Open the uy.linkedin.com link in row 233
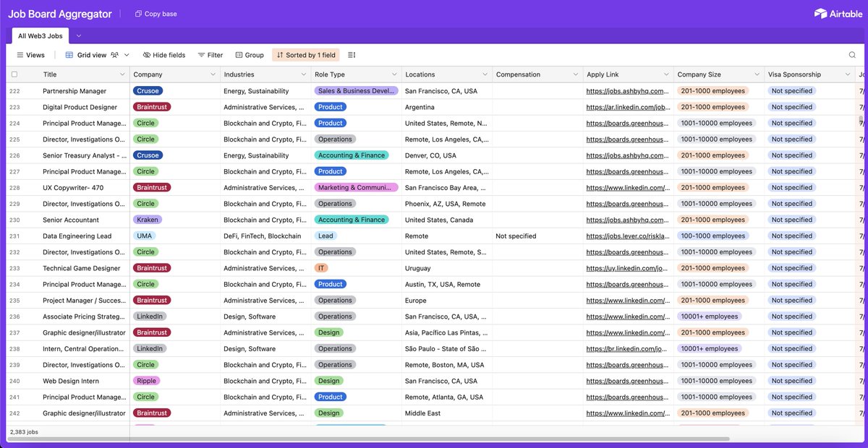 [627, 268]
